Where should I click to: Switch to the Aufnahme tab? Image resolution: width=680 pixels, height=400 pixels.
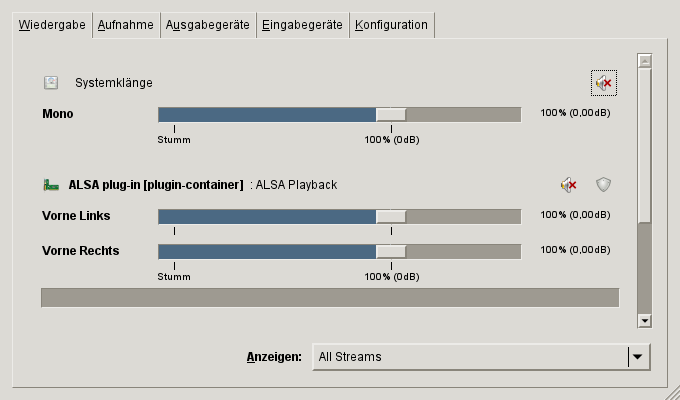[x=125, y=25]
